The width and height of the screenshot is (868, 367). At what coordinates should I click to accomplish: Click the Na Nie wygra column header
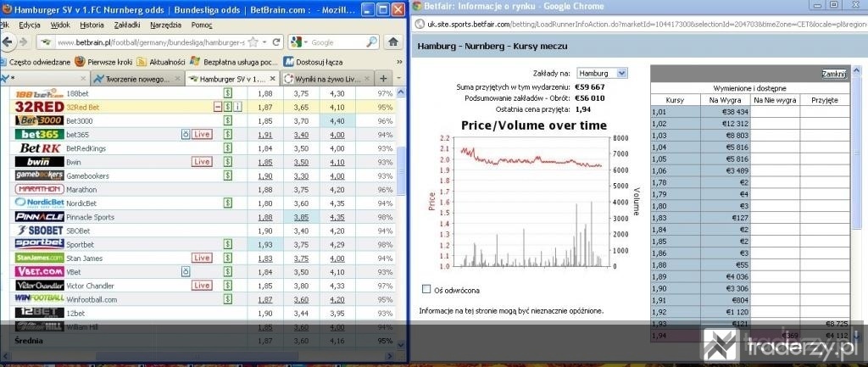[x=775, y=100]
